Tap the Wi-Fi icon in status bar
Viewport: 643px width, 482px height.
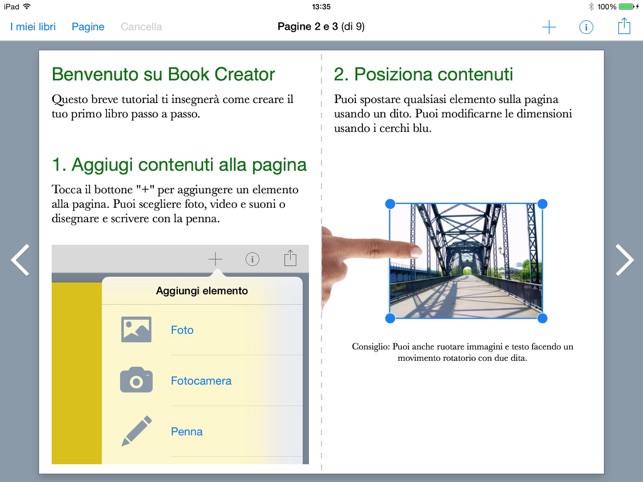27,7
